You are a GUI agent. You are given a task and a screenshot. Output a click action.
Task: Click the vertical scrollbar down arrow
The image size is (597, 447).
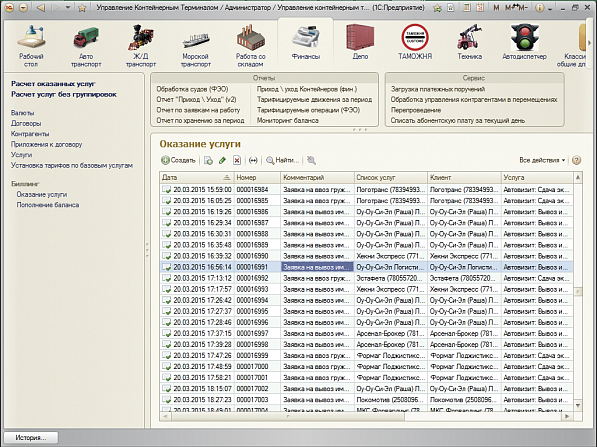(578, 406)
